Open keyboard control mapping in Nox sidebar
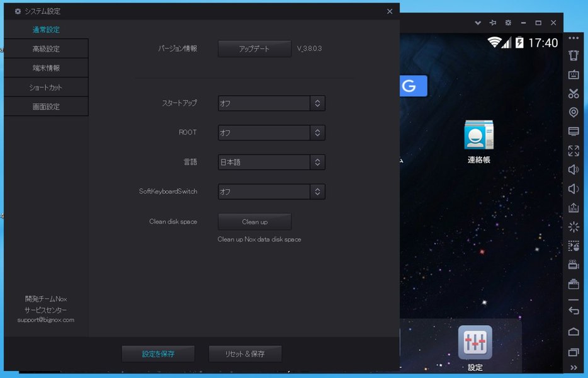The height and width of the screenshot is (378, 588). pos(574,74)
